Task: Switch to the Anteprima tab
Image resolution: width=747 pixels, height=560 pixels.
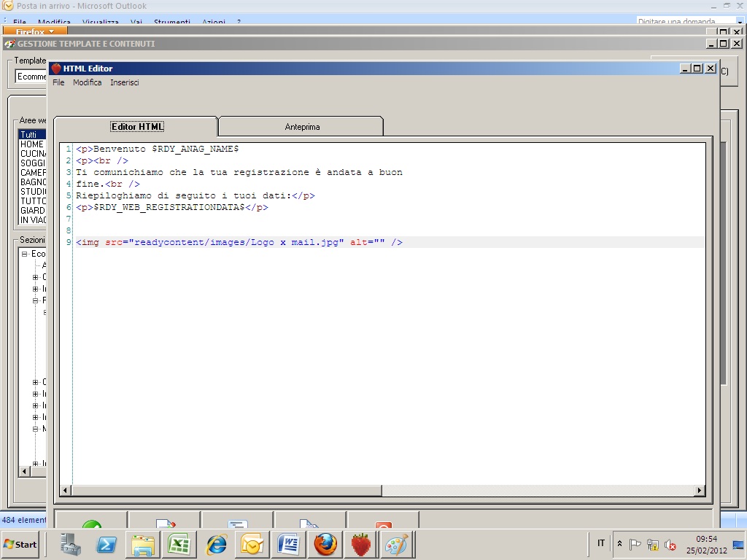Action: [302, 127]
